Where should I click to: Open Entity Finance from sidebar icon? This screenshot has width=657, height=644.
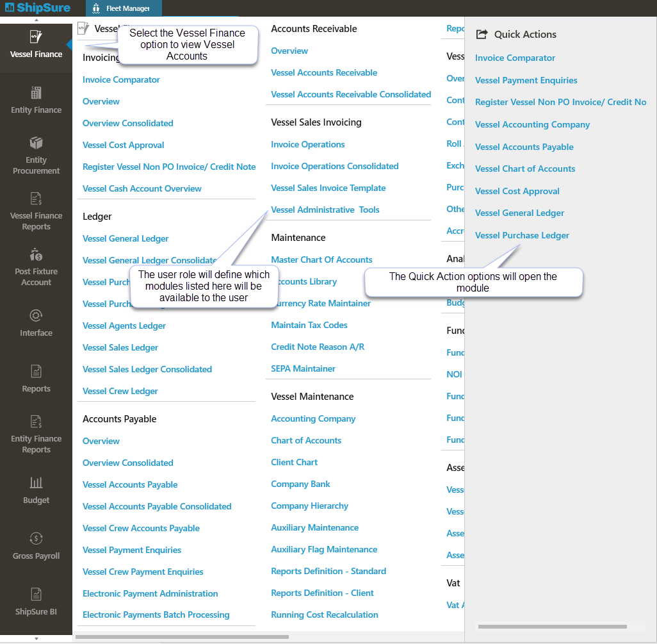[x=36, y=94]
